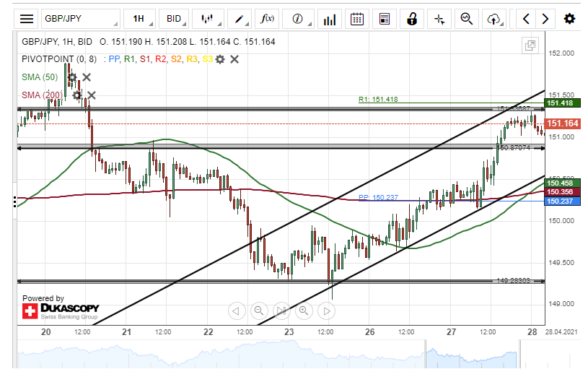Open the GBP/JPY instrument dropdown
This screenshot has width=588, height=369.
[79, 19]
